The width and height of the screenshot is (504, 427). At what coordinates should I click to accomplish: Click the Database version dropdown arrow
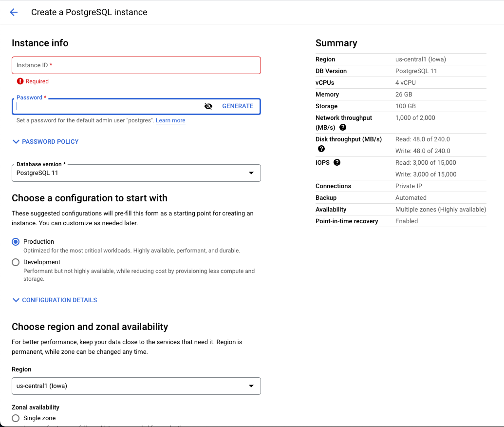(252, 173)
